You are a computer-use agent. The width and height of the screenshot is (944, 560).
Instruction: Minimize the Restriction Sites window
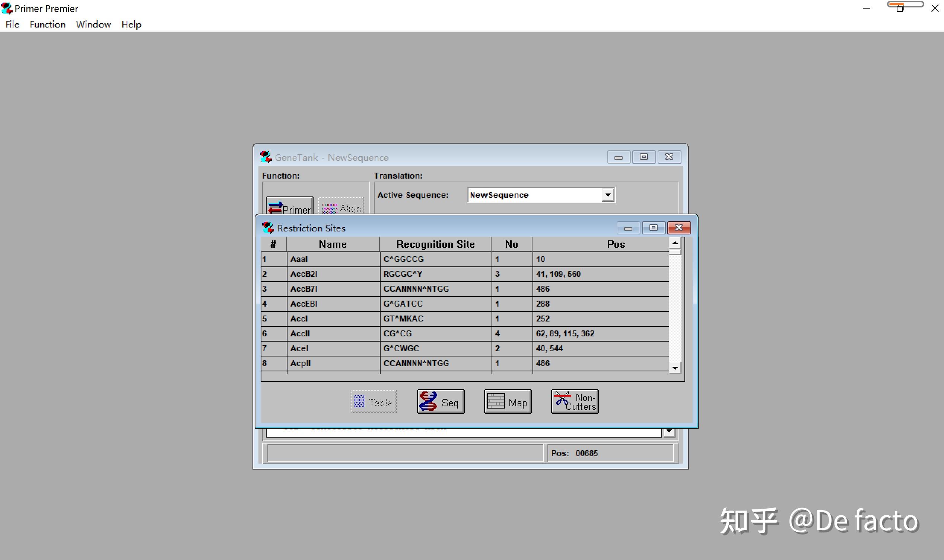[x=628, y=228]
